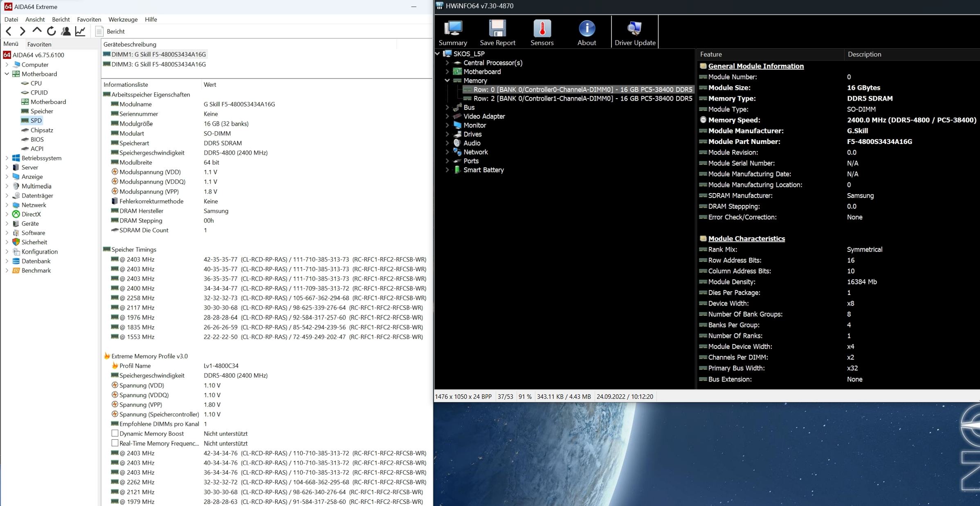Select the Smart Battery node
Screen dimensions: 980x506
coord(479,170)
